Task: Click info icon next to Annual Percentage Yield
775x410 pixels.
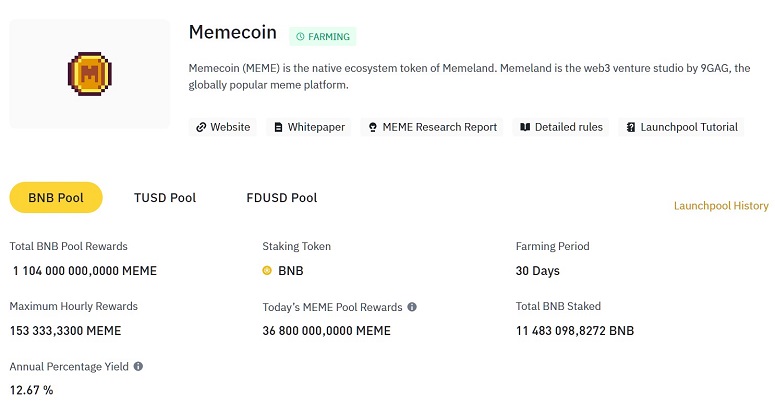Action: click(138, 366)
